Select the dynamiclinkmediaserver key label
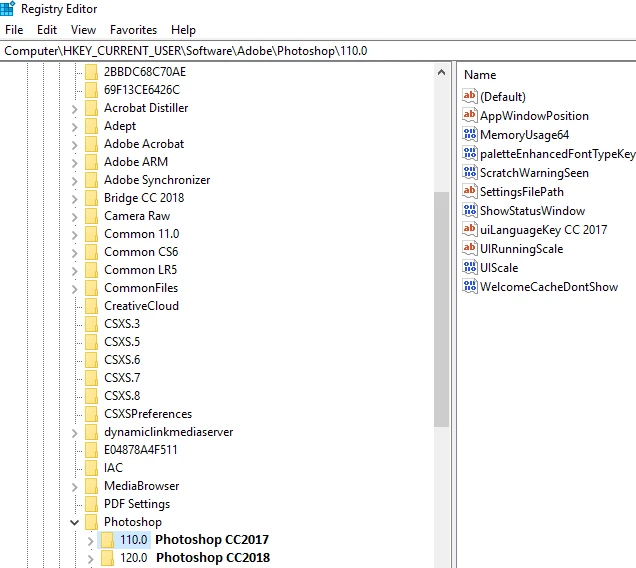The height and width of the screenshot is (568, 636). point(169,432)
